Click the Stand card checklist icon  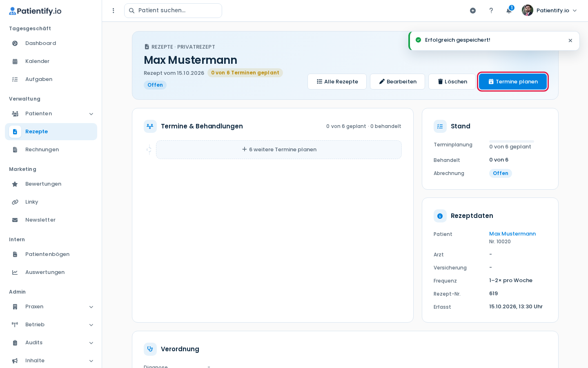point(440,126)
